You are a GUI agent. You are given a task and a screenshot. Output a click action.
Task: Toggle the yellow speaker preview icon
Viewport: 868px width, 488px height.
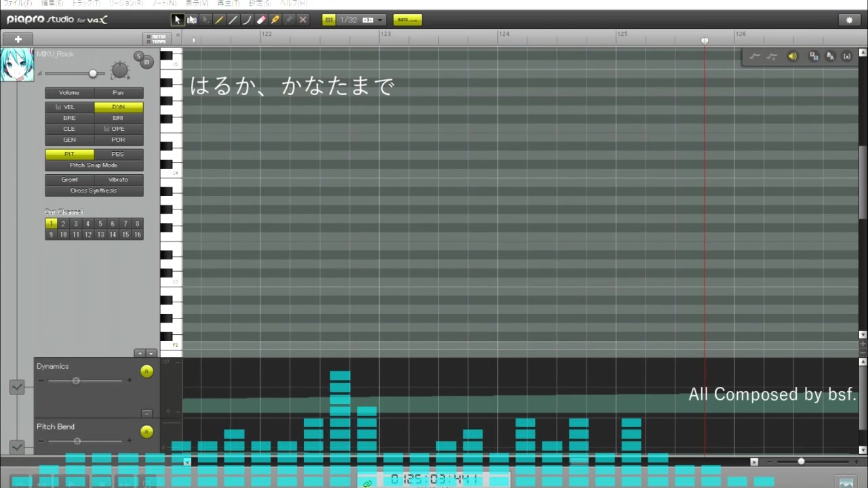792,56
